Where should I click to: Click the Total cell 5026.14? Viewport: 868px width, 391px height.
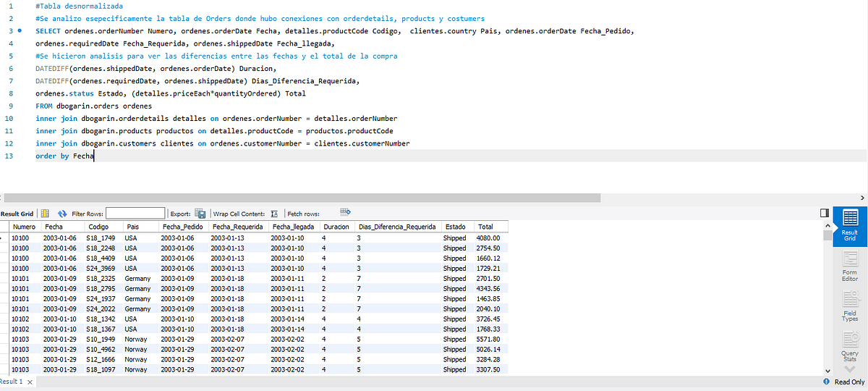[x=492, y=349]
